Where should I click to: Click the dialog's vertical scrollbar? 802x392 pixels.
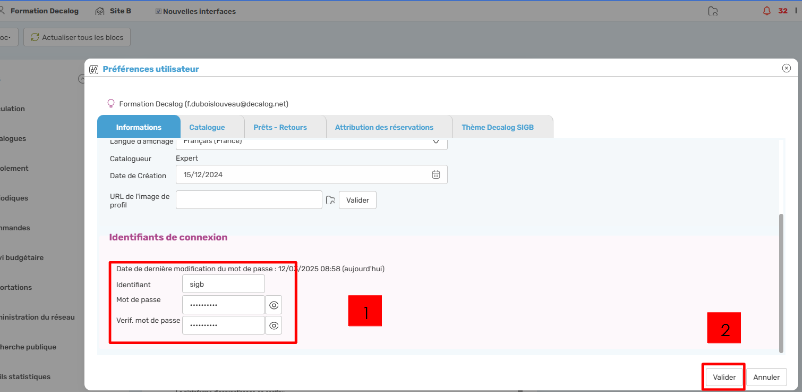click(780, 283)
